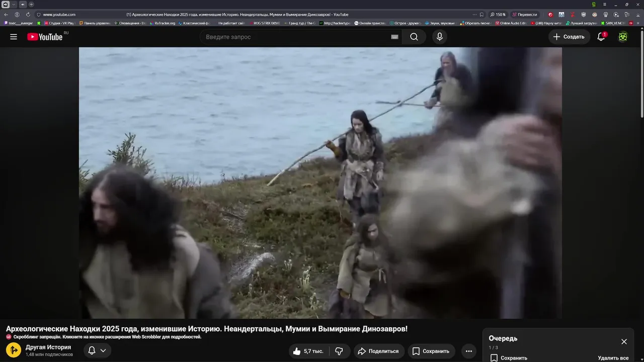Save the video via the 'Сохранить' button under the title
The image size is (644, 362).
(x=431, y=351)
